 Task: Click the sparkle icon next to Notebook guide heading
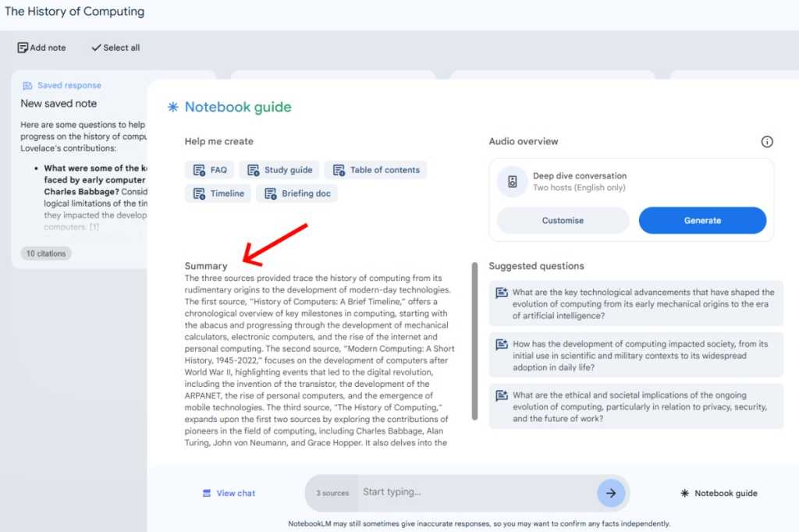[173, 107]
